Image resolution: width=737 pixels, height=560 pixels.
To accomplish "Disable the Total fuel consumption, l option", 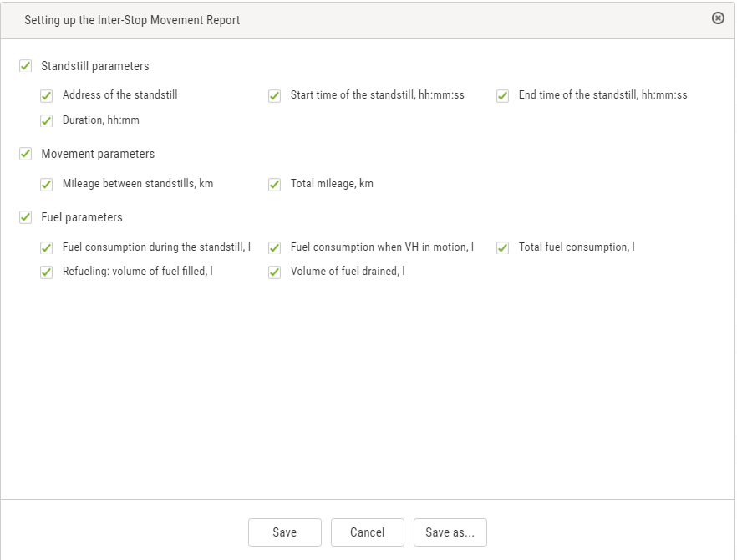I will pyautogui.click(x=502, y=247).
